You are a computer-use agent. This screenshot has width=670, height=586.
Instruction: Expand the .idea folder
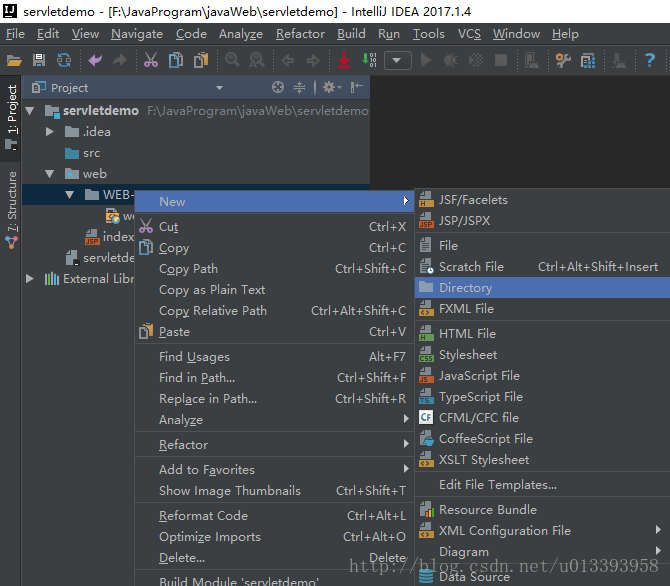pyautogui.click(x=50, y=132)
